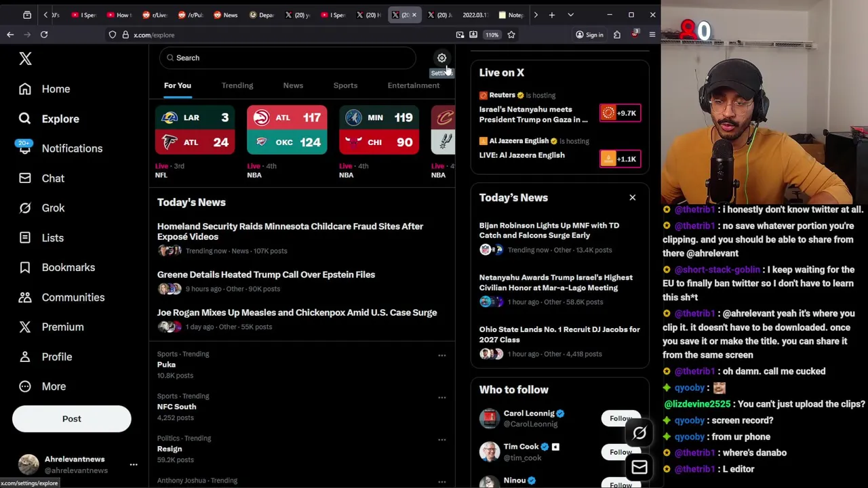
Task: Follow Tim Cook
Action: click(x=620, y=451)
